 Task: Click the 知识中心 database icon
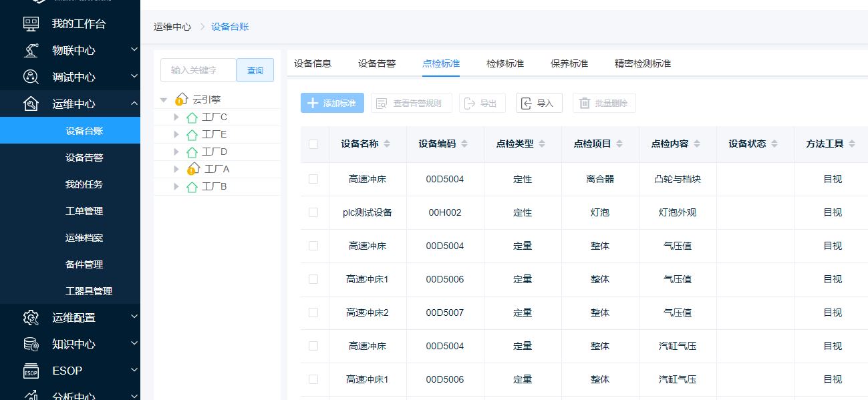click(x=31, y=345)
